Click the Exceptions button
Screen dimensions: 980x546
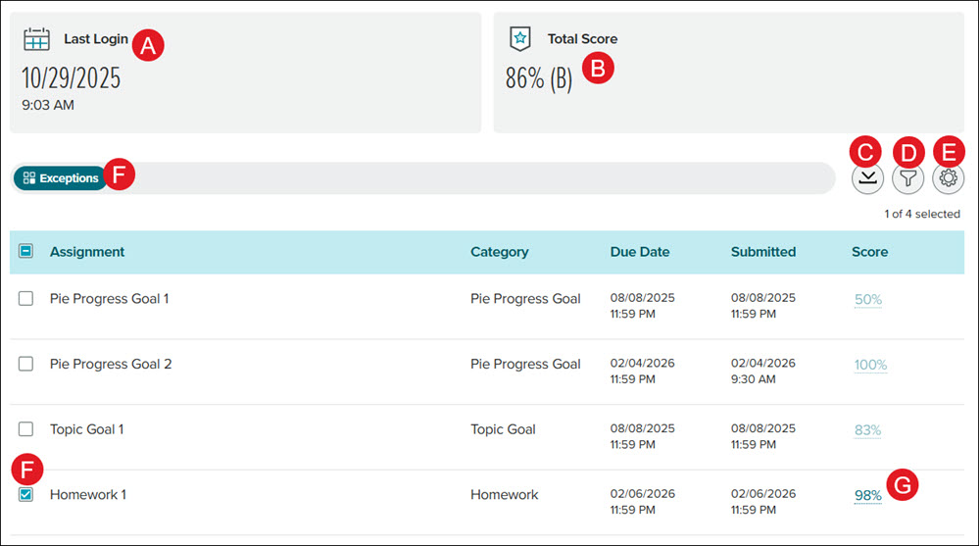60,178
